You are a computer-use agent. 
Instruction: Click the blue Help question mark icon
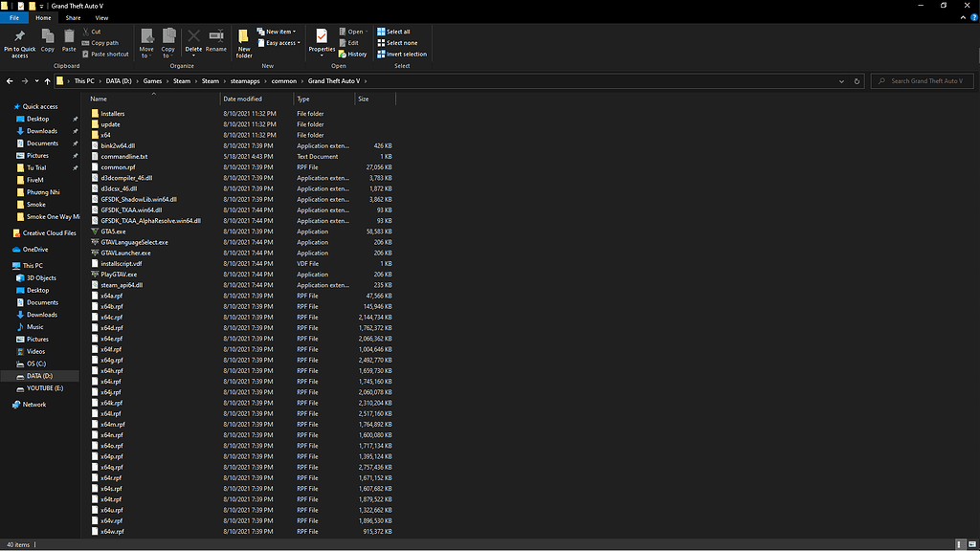(972, 17)
